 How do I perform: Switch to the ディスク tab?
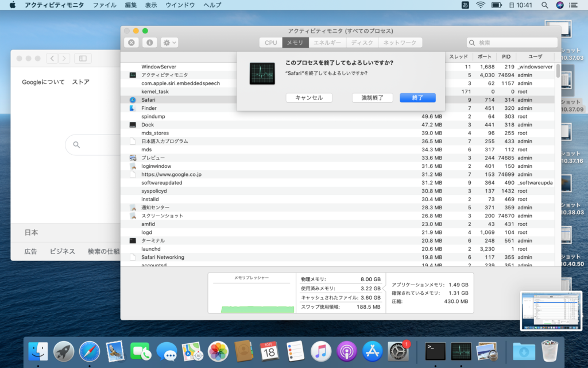click(x=362, y=43)
